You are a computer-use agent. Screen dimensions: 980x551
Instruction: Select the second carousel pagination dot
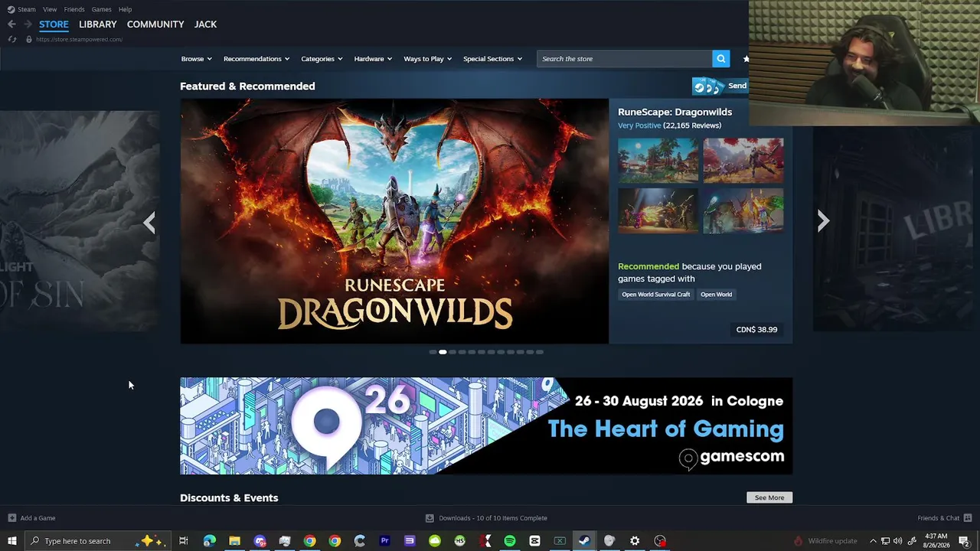(443, 352)
